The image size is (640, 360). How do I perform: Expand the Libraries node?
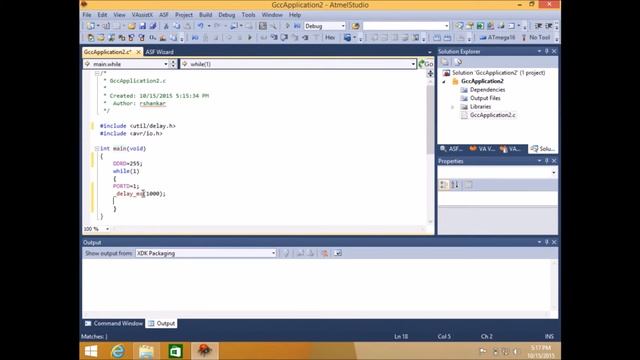click(452, 107)
